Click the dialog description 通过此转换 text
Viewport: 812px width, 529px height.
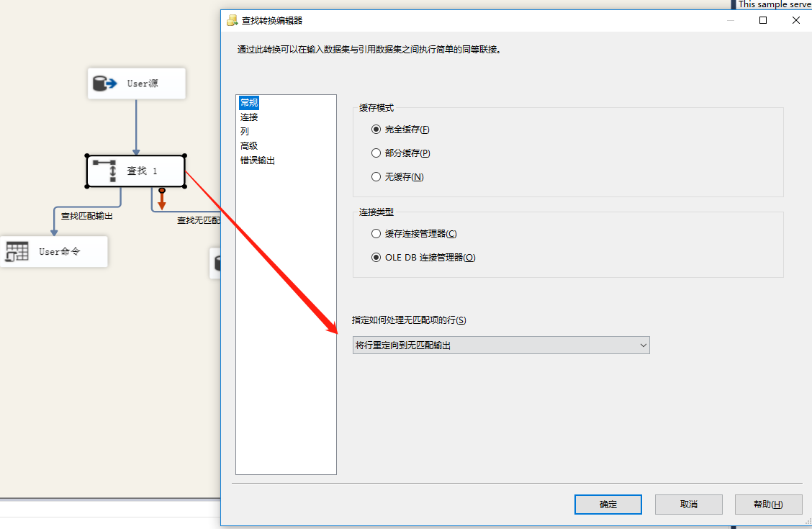tap(369, 50)
